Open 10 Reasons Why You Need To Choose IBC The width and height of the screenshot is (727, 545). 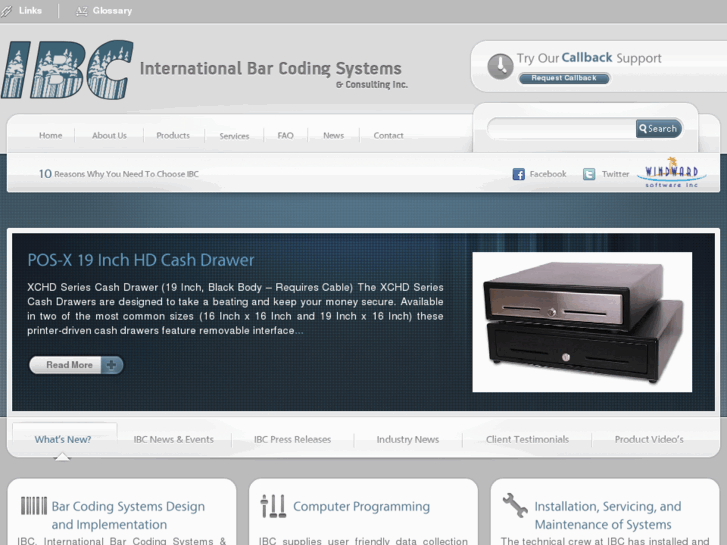tap(119, 174)
